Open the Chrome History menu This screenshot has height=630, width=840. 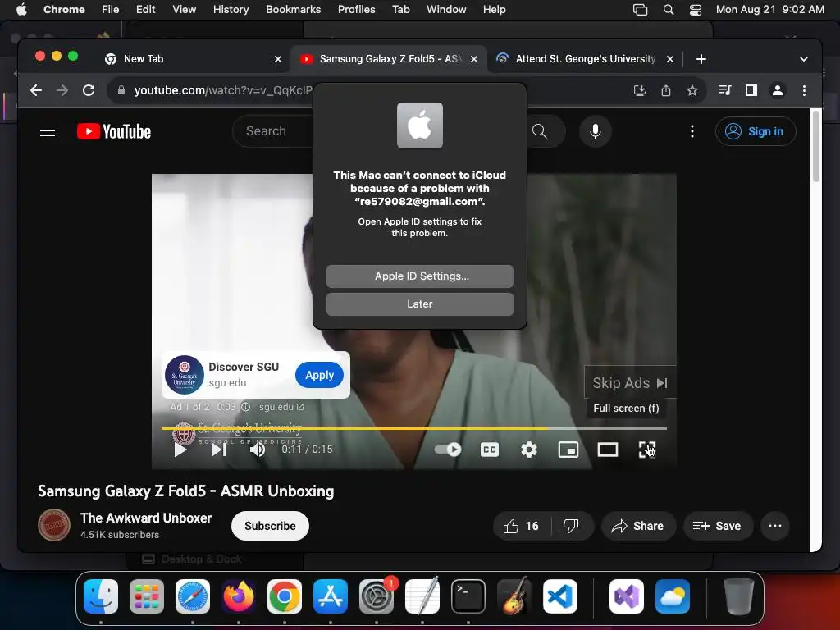231,10
